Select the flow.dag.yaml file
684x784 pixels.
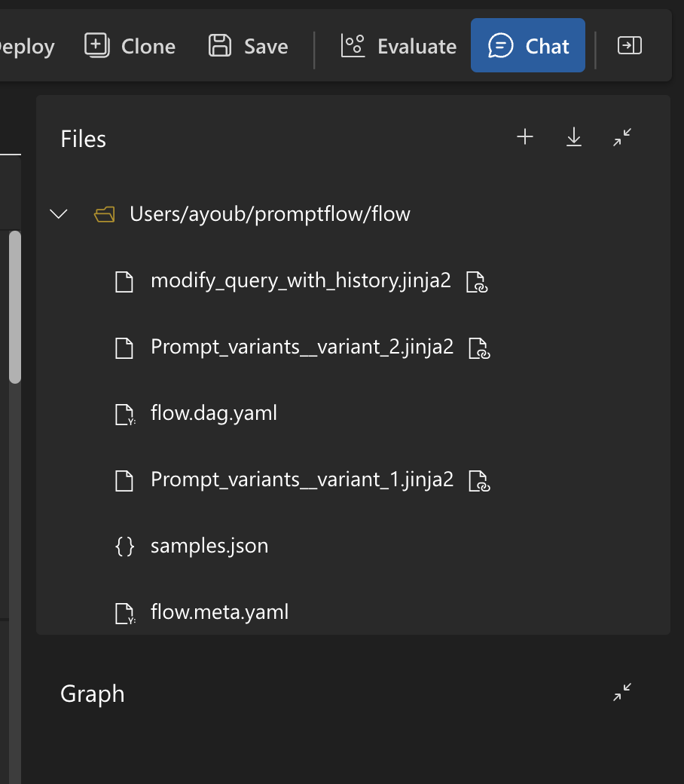click(x=214, y=413)
